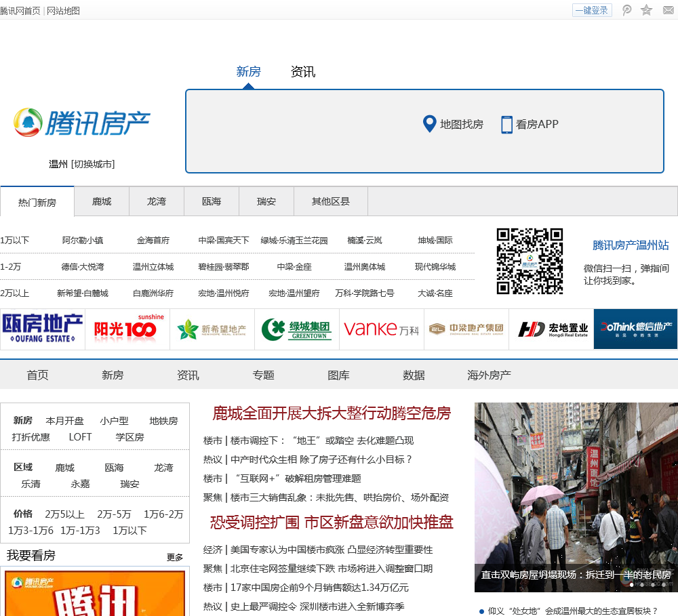Switch to the 龙湾 district tab
Image resolution: width=678 pixels, height=616 pixels.
point(157,201)
